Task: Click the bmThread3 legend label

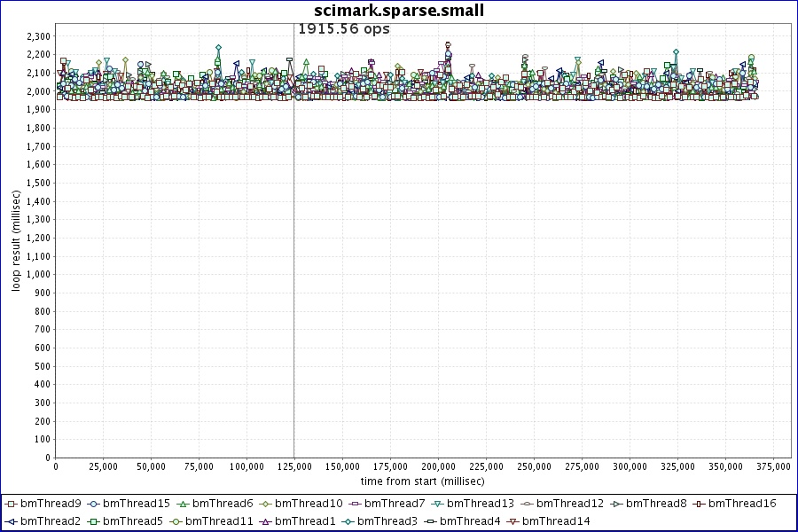Action: (x=387, y=521)
